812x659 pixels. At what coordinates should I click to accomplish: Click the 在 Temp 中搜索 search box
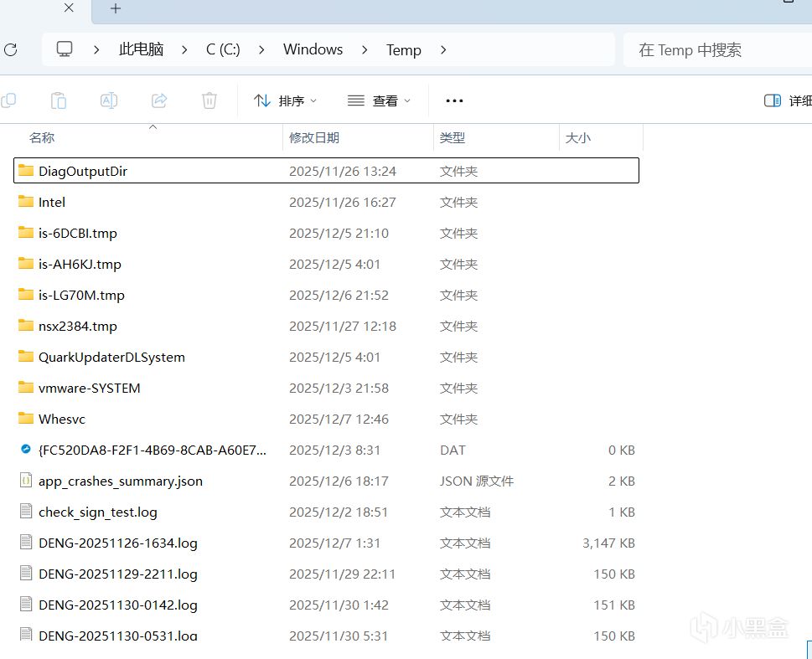[x=718, y=49]
